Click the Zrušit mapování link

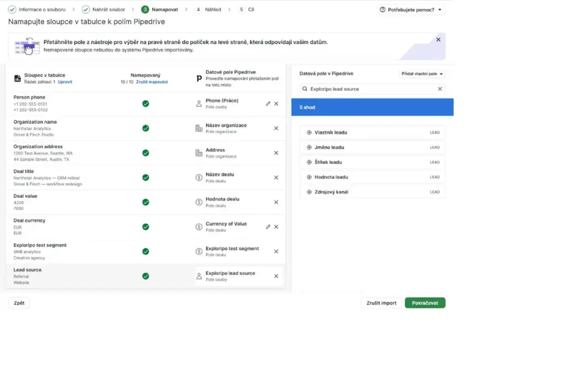152,82
